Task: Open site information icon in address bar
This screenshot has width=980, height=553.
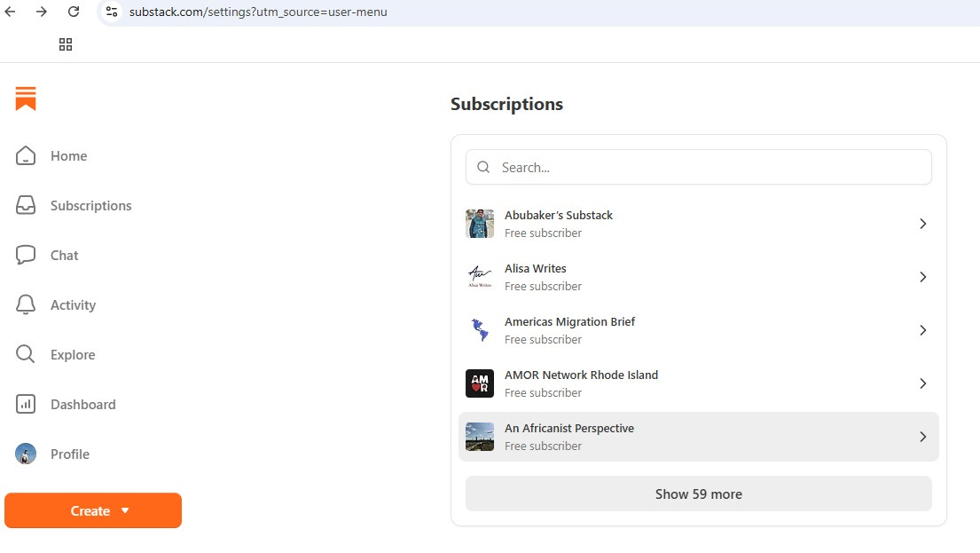Action: click(112, 12)
